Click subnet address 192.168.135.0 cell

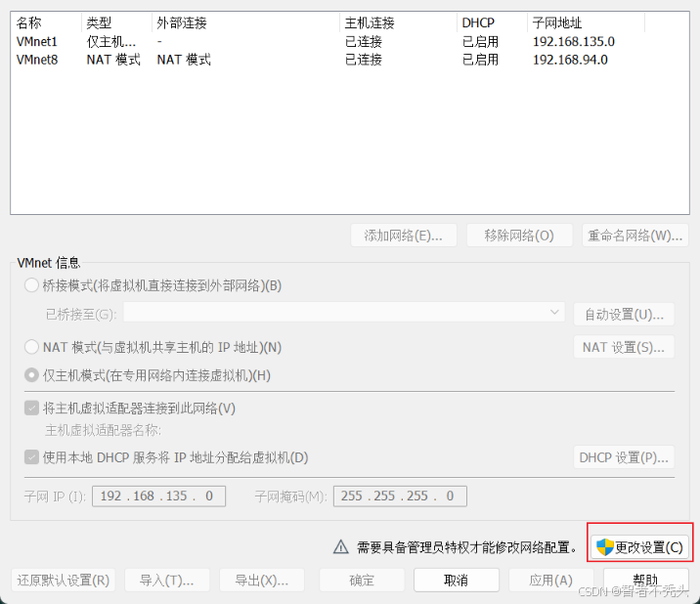(x=574, y=41)
